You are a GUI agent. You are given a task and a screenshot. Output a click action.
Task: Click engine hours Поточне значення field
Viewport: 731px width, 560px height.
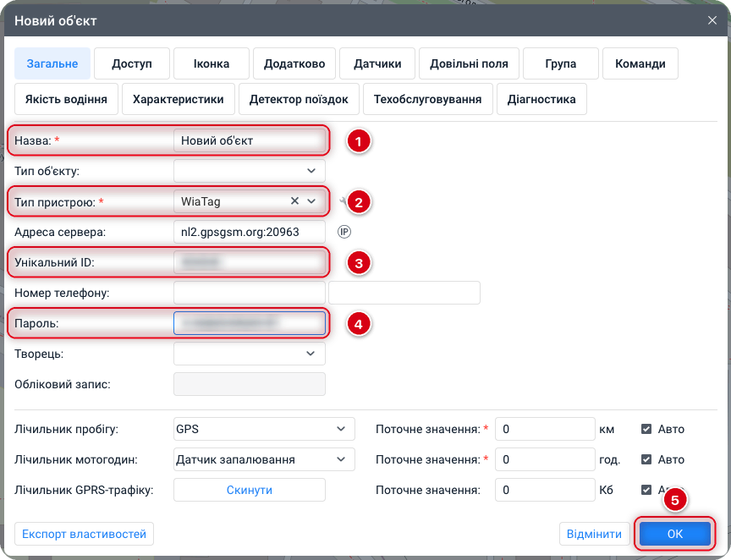pos(545,459)
